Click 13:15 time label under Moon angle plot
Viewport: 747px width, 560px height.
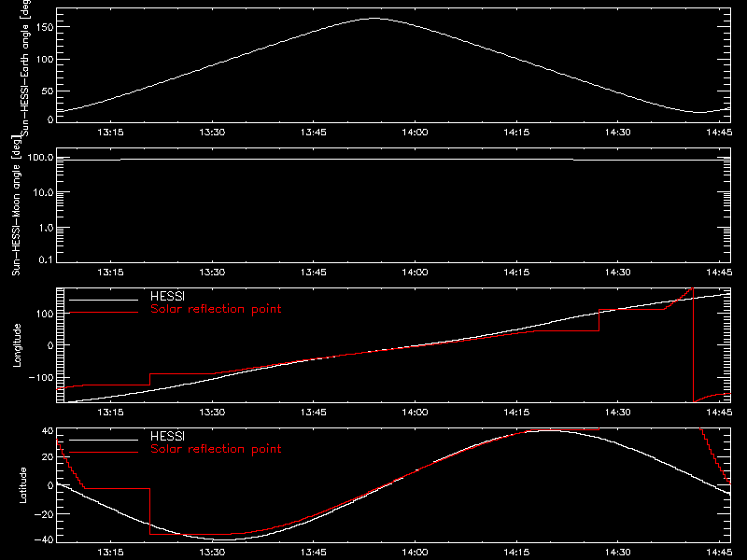tap(110, 273)
